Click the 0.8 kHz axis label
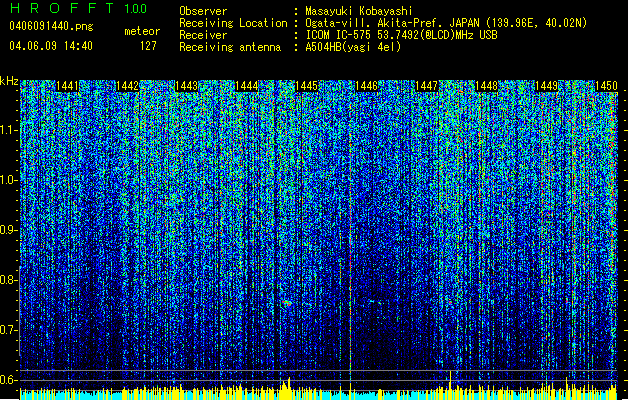This screenshot has width=629, height=400. coord(8,280)
